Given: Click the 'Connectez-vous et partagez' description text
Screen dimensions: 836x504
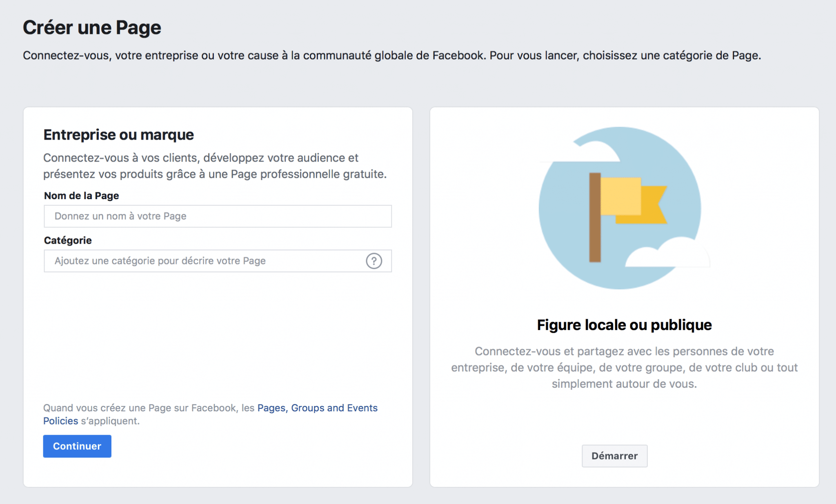Looking at the screenshot, I should point(624,367).
